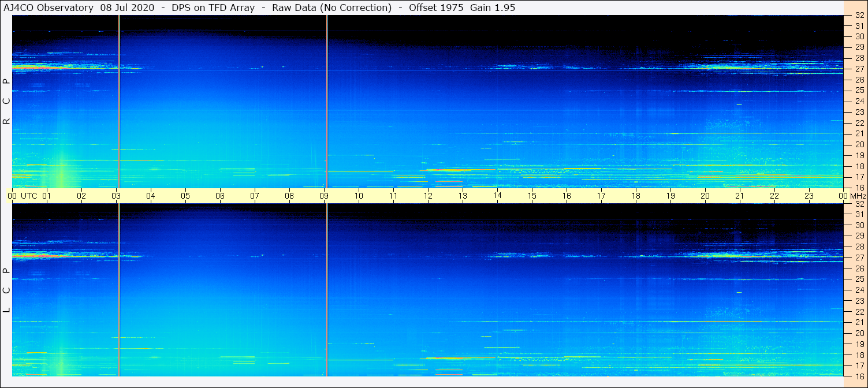868x388 pixels.
Task: Click the 18 MHz label on LCP frequency scale
Action: [x=859, y=355]
